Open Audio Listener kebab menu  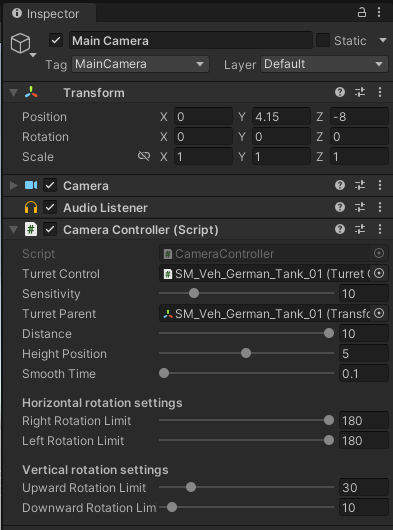380,207
